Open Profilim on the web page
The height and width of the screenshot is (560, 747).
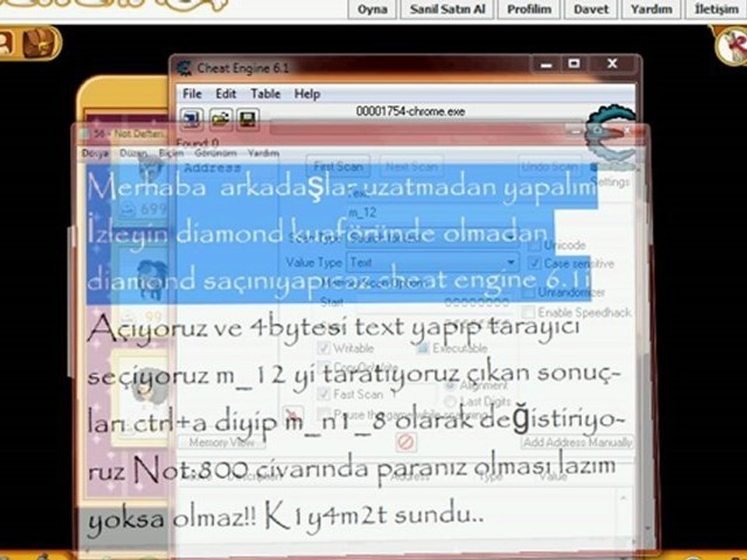[x=529, y=9]
